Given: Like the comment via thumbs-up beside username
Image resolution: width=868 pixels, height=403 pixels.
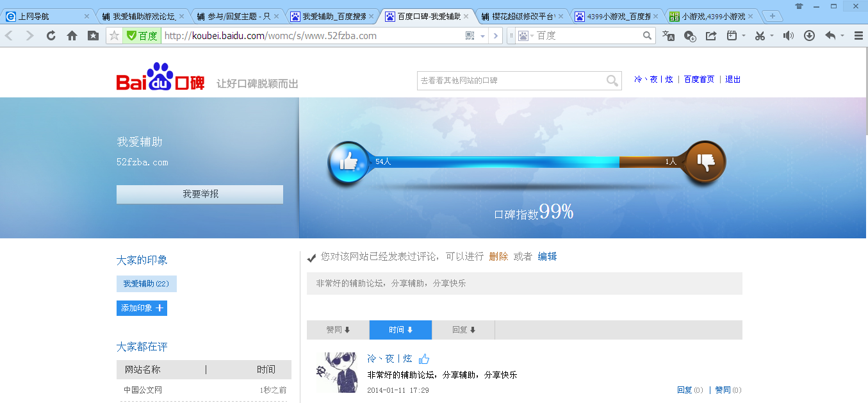Looking at the screenshot, I should (x=424, y=359).
